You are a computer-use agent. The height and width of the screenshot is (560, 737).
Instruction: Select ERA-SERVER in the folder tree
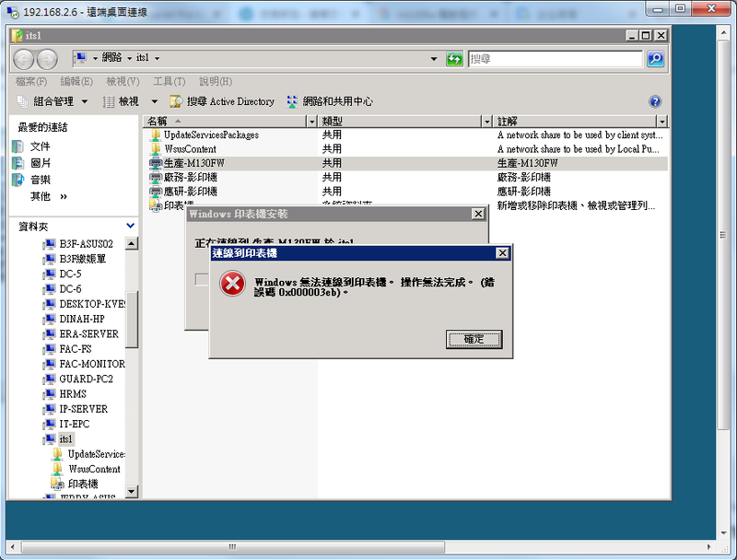88,333
